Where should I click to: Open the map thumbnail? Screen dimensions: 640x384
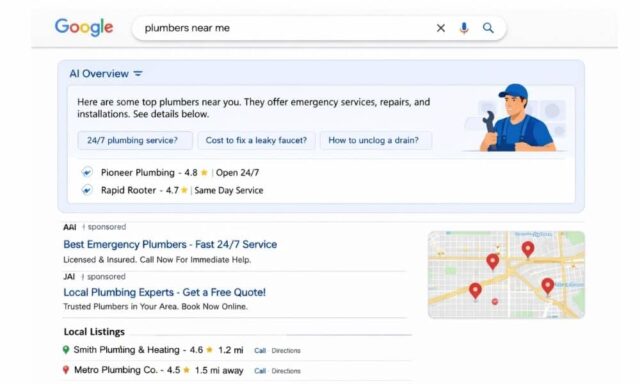[506, 275]
